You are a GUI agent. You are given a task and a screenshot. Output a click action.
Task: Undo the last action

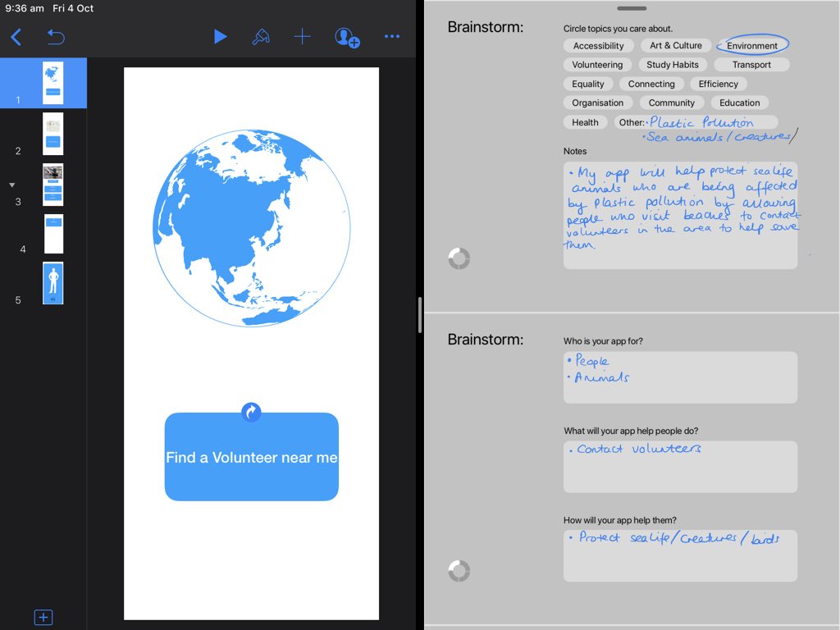coord(53,36)
